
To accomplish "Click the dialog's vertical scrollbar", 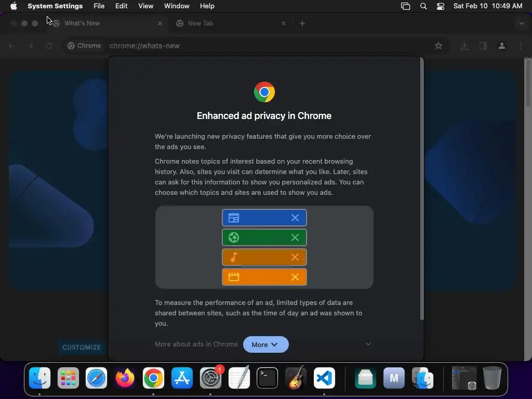I will tap(422, 188).
